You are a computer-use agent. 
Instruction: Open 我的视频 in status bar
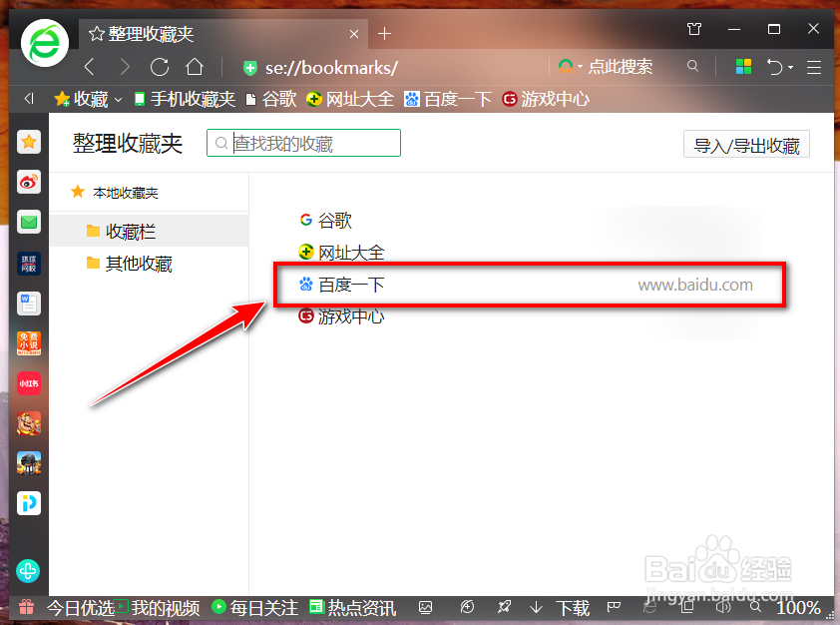pos(159,608)
